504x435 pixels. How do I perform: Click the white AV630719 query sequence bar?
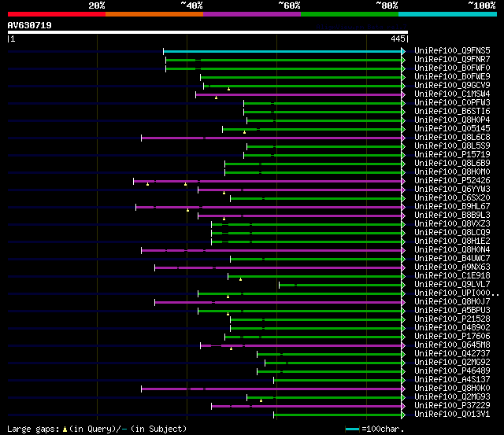point(208,32)
